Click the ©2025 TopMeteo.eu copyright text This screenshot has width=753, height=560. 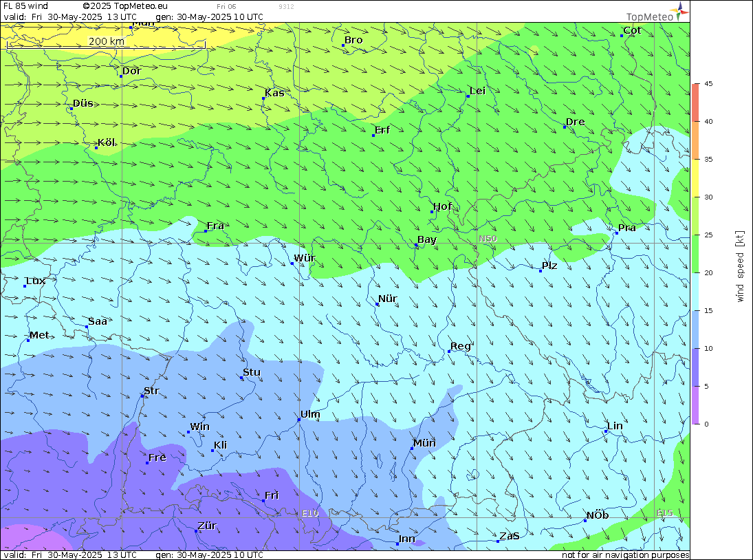[x=125, y=6]
